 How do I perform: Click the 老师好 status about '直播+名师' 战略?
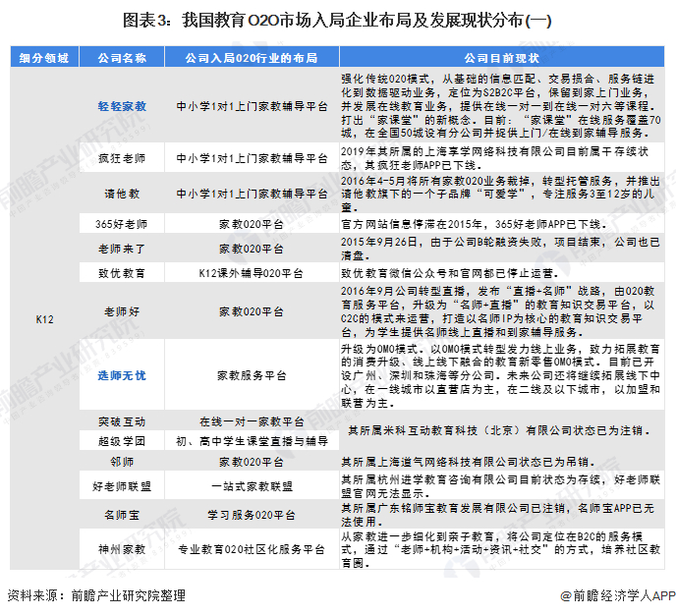point(498,311)
